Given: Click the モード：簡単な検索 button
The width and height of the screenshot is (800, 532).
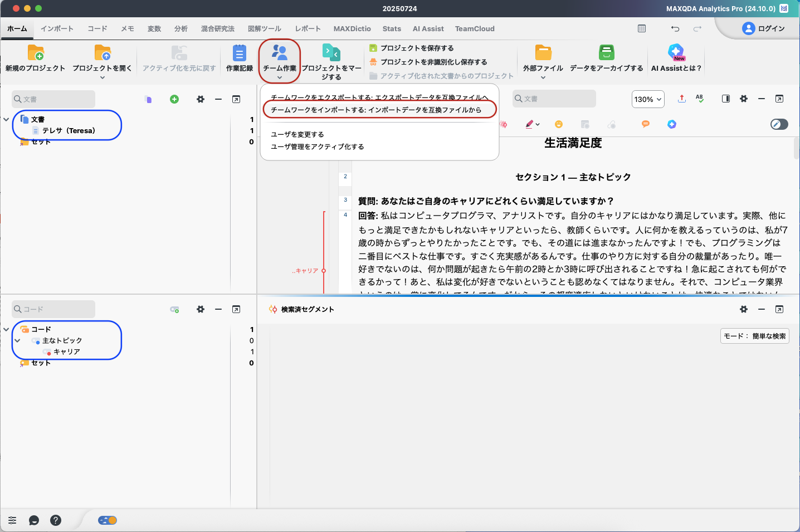Looking at the screenshot, I should [754, 336].
